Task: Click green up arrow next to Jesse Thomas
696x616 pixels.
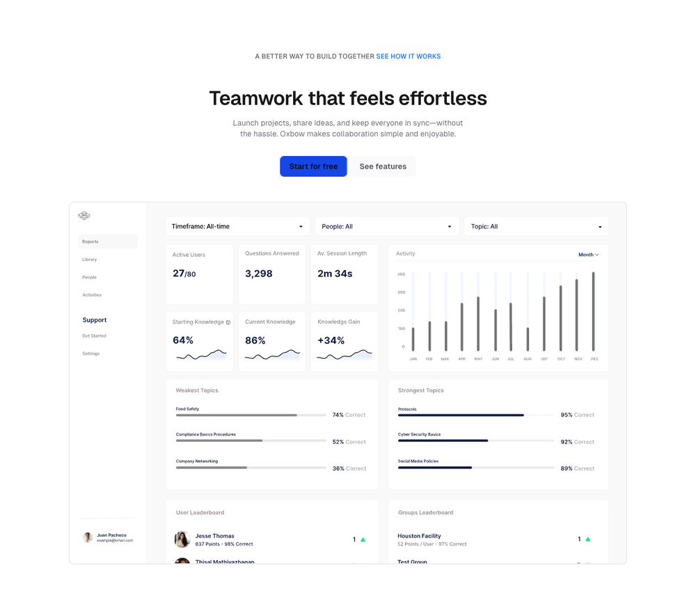Action: (x=363, y=539)
